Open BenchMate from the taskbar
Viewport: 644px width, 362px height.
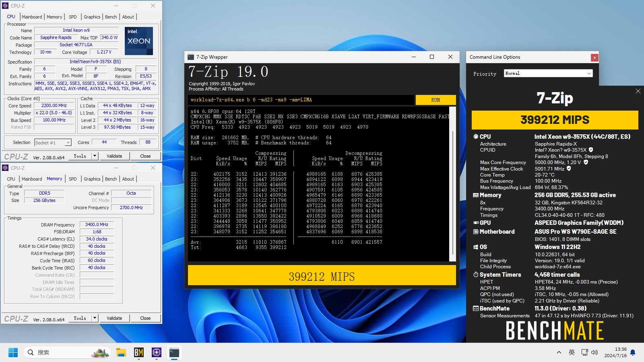tap(139, 352)
